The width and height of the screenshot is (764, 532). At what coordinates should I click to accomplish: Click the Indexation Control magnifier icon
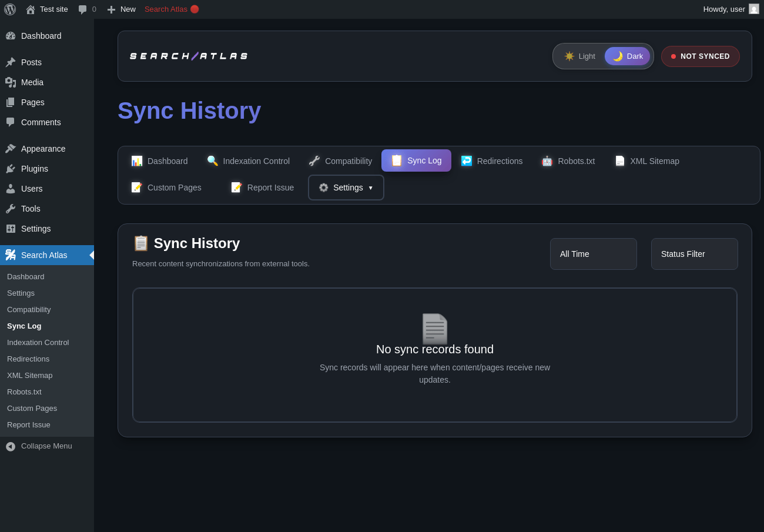213,160
